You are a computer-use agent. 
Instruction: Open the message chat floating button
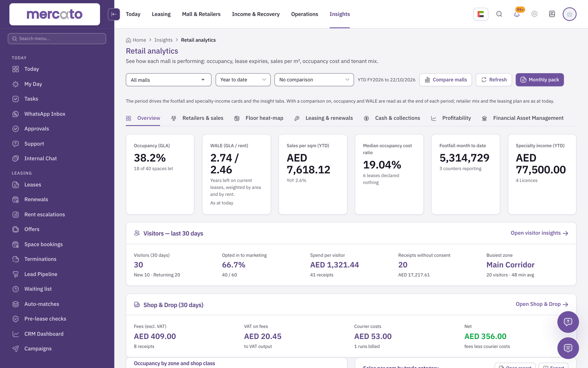(568, 348)
